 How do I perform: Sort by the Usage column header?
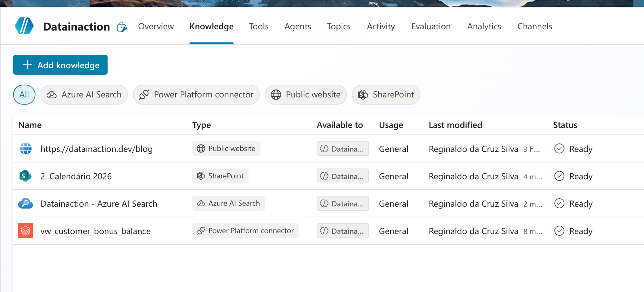tap(391, 125)
